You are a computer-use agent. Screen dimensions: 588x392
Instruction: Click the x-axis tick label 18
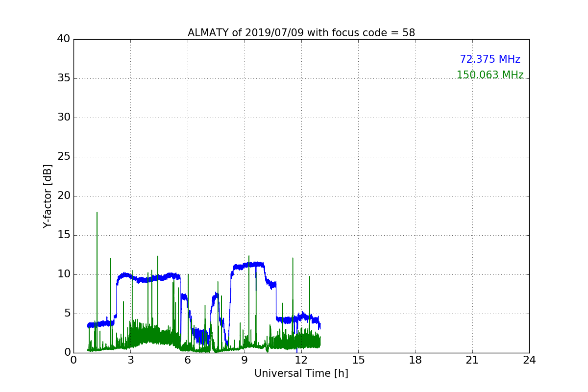pyautogui.click(x=416, y=360)
